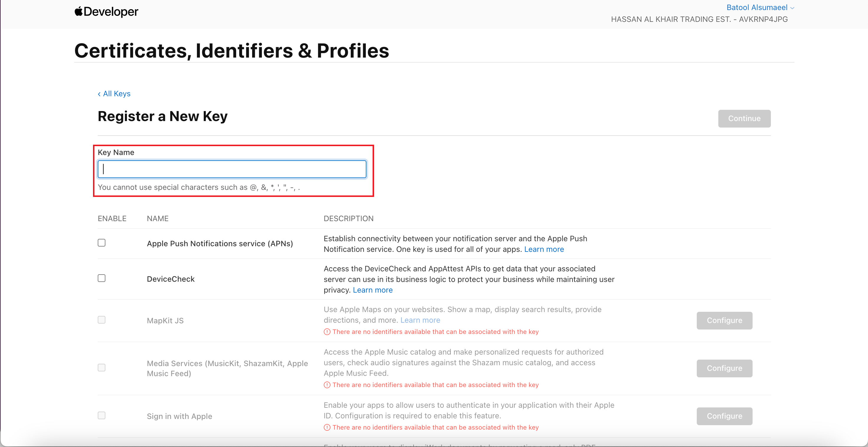Click the Continue button
This screenshot has height=447, width=868.
click(744, 119)
